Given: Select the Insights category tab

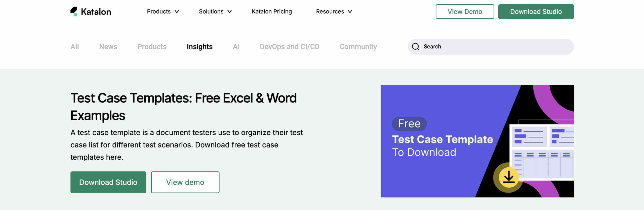Looking at the screenshot, I should (200, 47).
